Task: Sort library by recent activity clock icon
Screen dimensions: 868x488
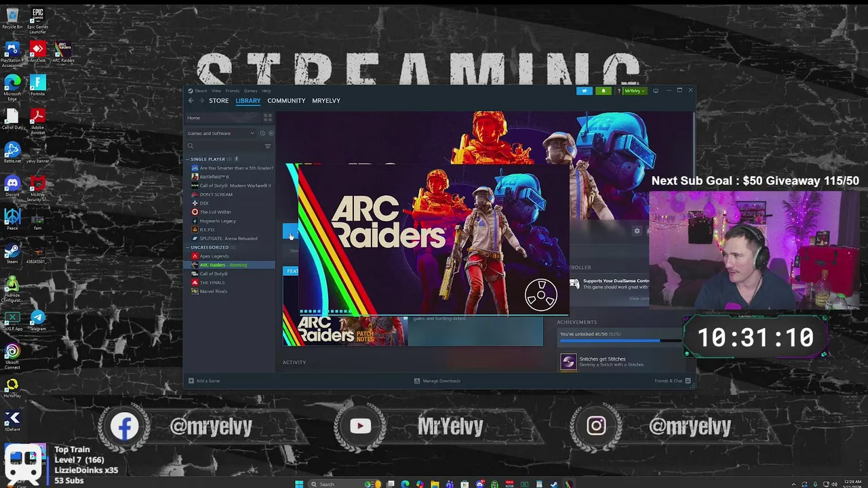Action: pyautogui.click(x=262, y=133)
